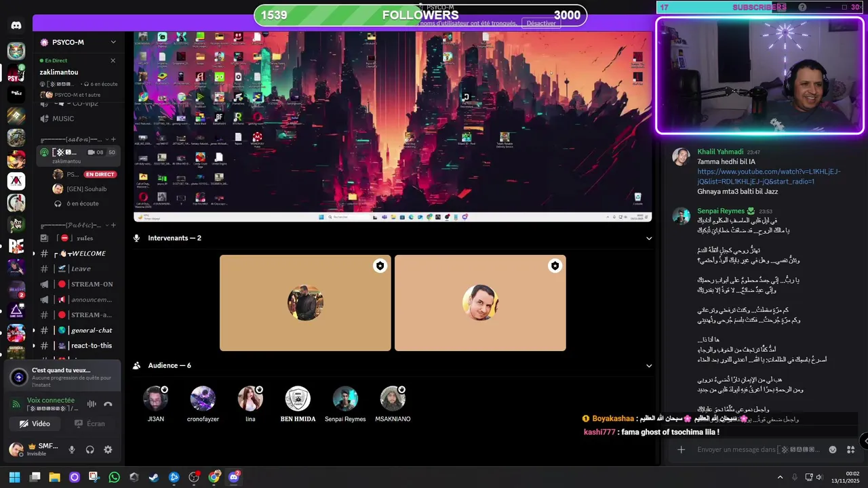This screenshot has height=488, width=868.
Task: Open the MUSIC voice channel
Action: click(77, 119)
